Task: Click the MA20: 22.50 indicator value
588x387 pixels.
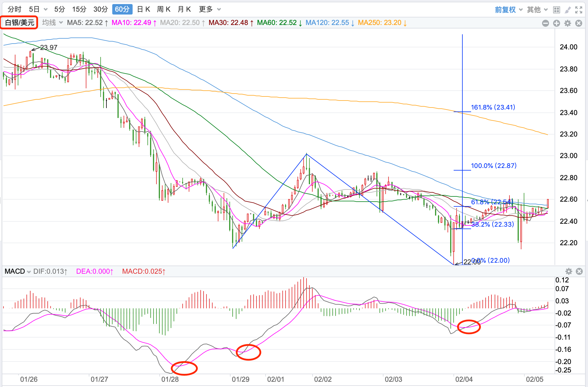Action: tap(183, 23)
